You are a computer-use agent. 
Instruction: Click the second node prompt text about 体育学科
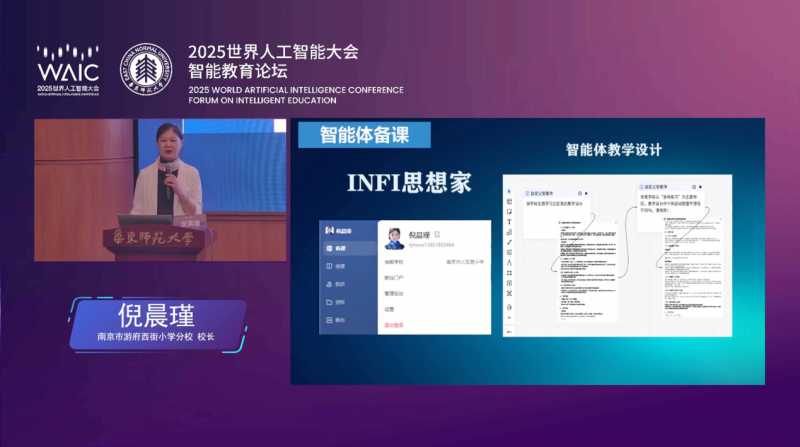pyautogui.click(x=670, y=203)
